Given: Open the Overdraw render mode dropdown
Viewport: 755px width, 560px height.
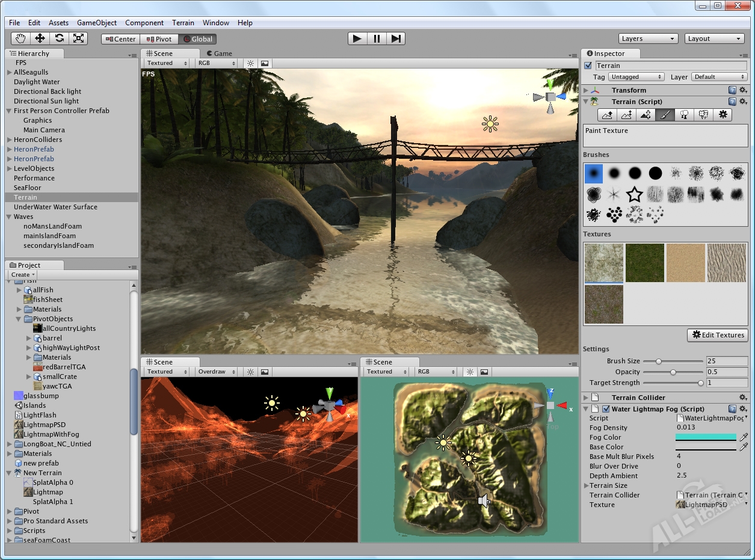Looking at the screenshot, I should 216,372.
